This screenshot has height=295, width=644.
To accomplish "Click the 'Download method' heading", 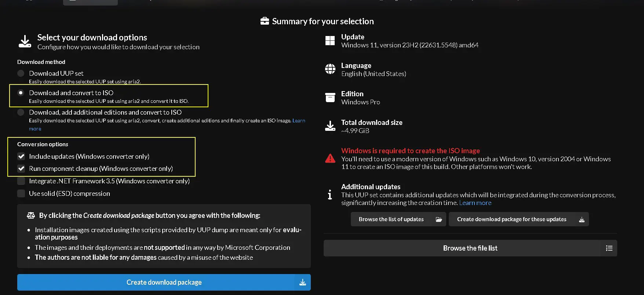I will 41,62.
